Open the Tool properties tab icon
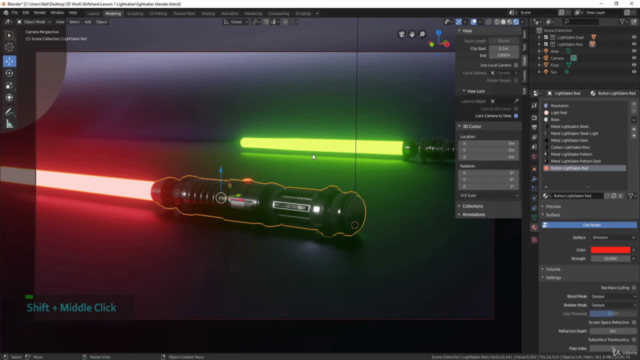The height and width of the screenshot is (360, 640). click(x=534, y=106)
